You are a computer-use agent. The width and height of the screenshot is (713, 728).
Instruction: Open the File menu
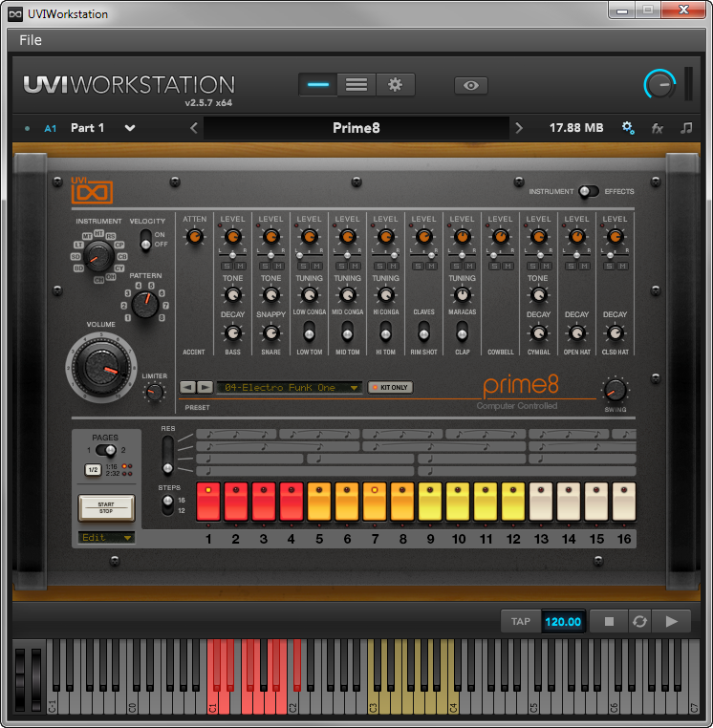31,40
